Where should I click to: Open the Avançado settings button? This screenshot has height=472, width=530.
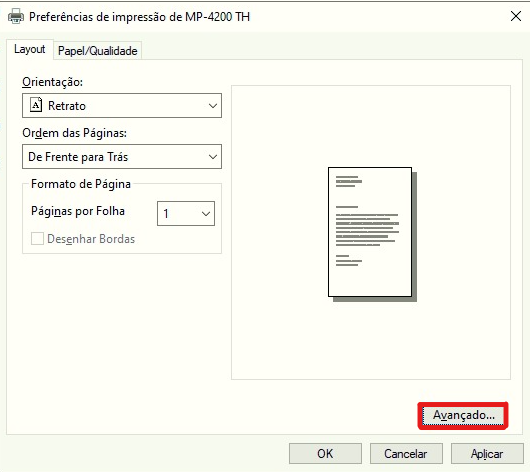(463, 415)
